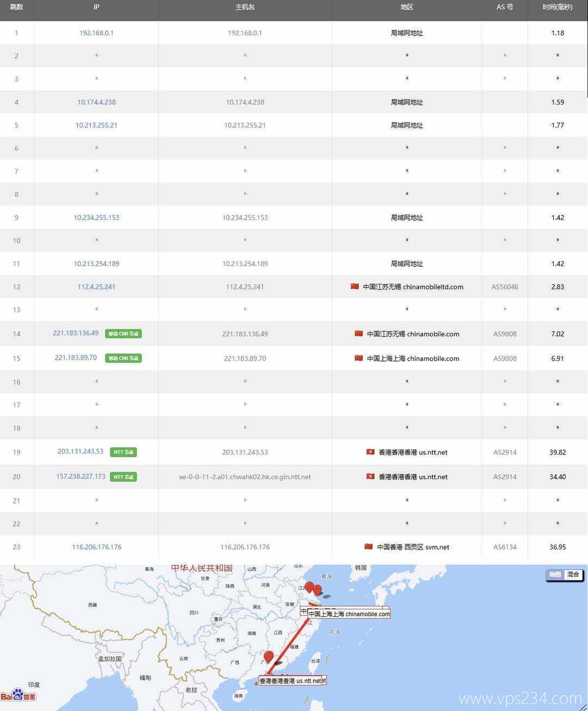The width and height of the screenshot is (588, 711).
Task: Click the CMI node badge beside 221.183.136.49
Action: 124,333
